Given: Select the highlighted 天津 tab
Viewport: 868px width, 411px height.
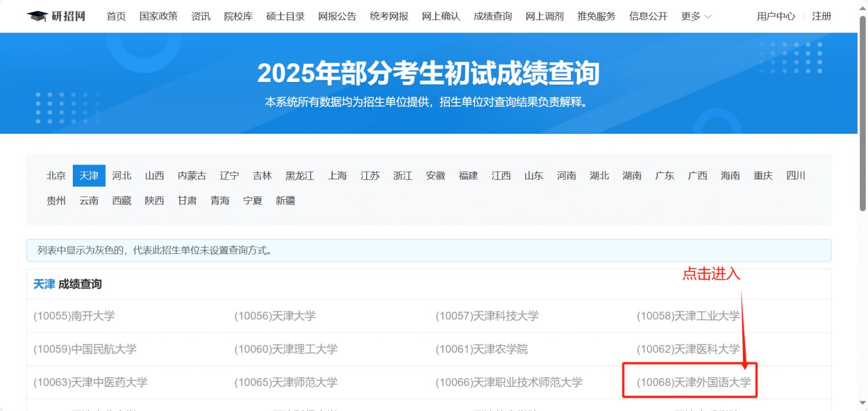Looking at the screenshot, I should tap(89, 176).
